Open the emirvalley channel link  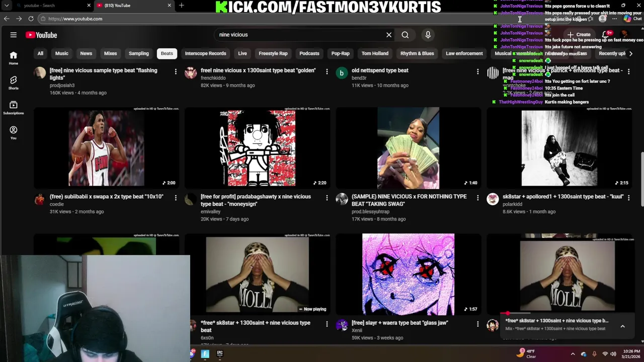click(211, 212)
